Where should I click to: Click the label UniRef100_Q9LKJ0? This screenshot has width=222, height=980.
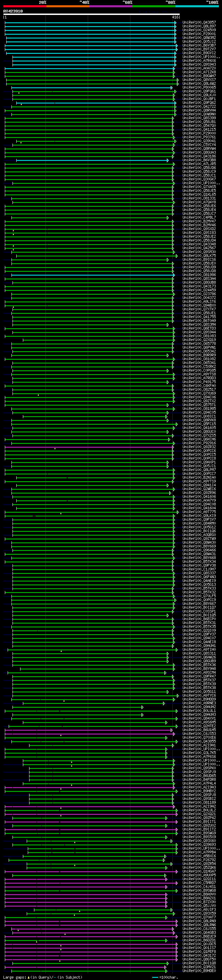coord(199,95)
